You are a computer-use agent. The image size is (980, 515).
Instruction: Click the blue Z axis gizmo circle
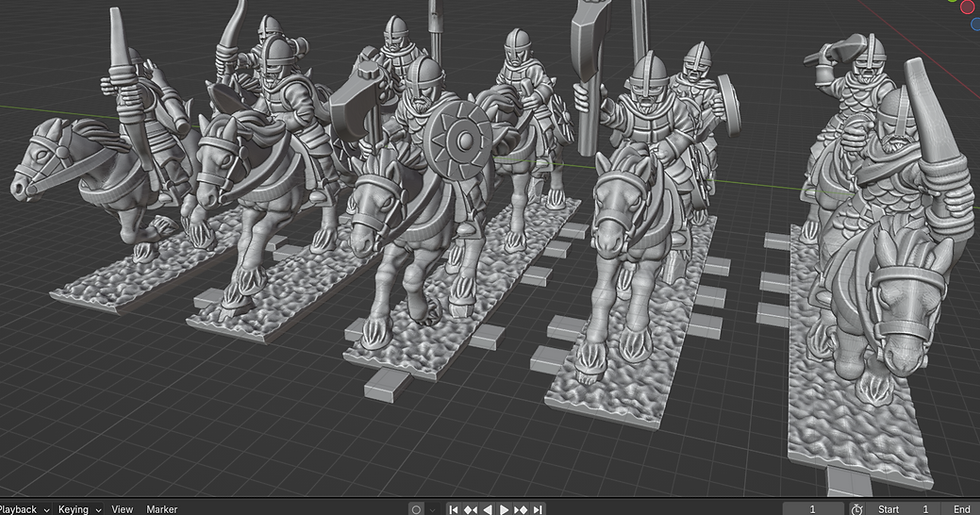[x=976, y=24]
